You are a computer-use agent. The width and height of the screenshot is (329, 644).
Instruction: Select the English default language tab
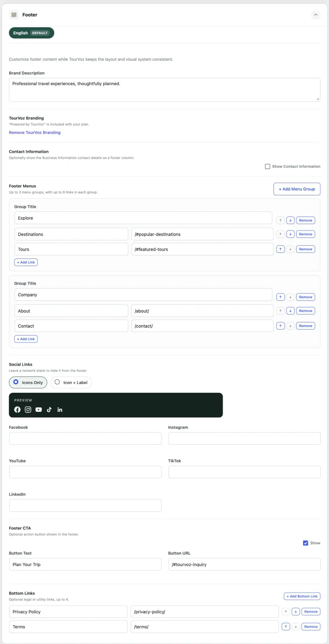(x=31, y=33)
